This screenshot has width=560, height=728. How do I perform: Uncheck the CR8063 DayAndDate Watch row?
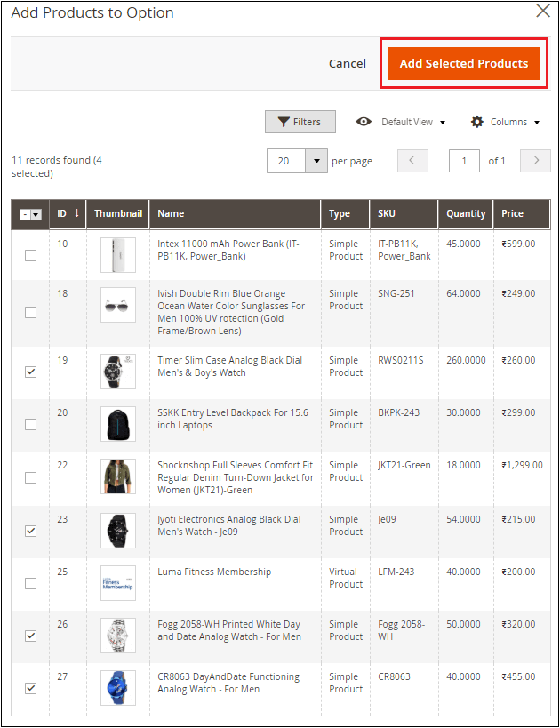point(30,688)
